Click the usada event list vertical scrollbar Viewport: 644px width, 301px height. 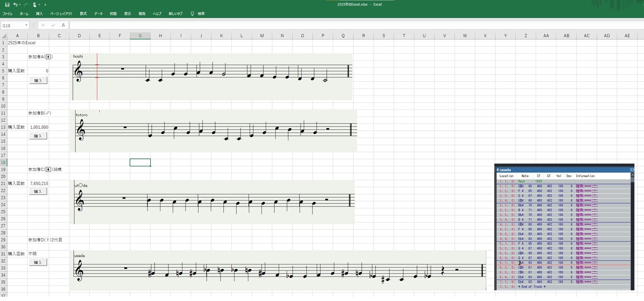coord(632,231)
